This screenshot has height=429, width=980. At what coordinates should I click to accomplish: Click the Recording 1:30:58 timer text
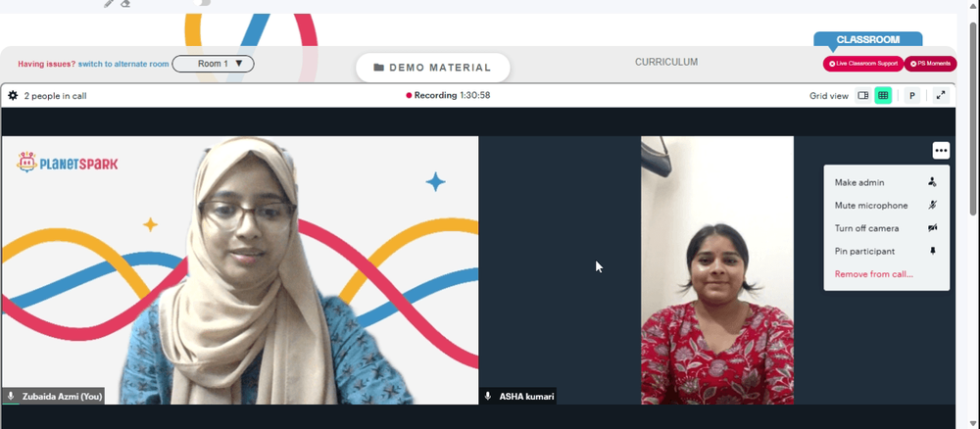(x=452, y=96)
